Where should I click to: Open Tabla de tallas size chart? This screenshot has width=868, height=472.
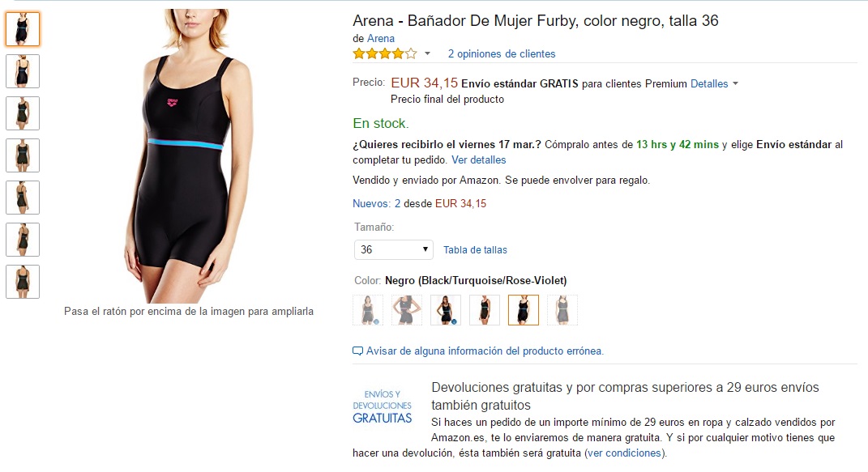[x=475, y=250]
